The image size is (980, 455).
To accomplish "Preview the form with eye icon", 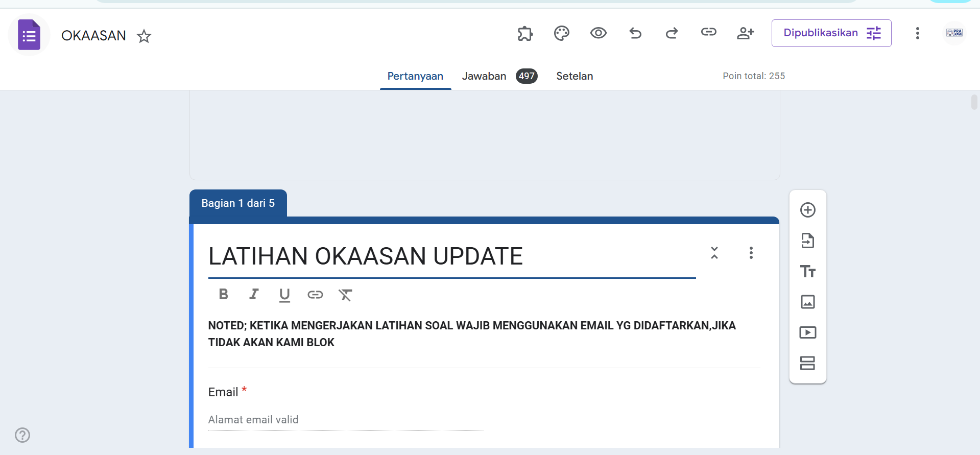I will 598,34.
